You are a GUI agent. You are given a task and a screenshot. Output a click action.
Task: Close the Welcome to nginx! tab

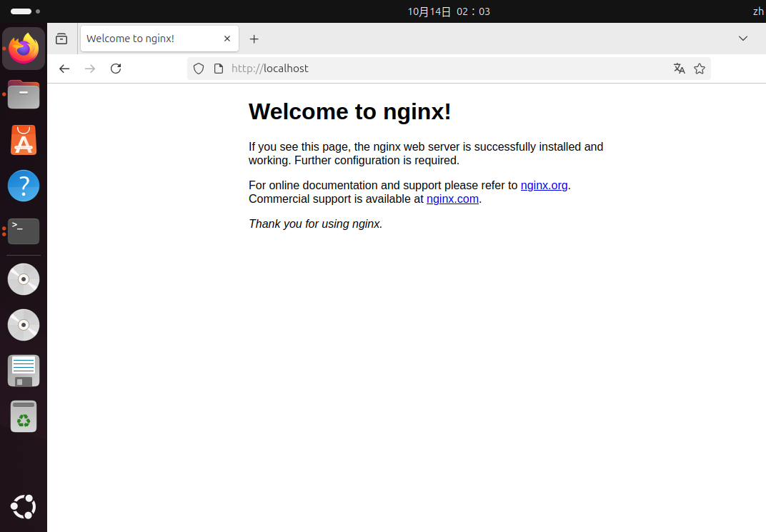point(227,39)
